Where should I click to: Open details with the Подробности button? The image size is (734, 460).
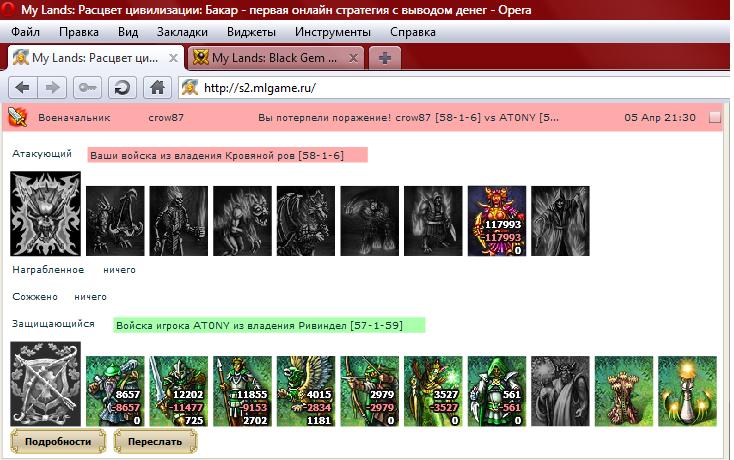click(58, 441)
